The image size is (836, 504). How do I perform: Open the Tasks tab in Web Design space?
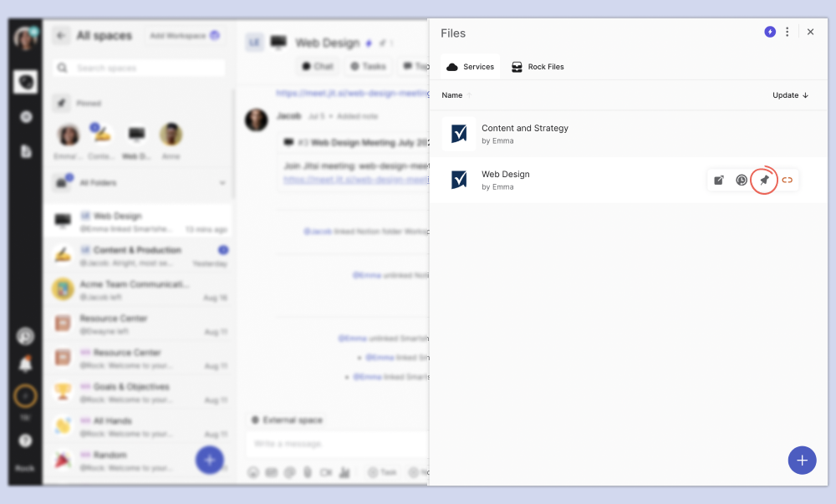point(368,66)
